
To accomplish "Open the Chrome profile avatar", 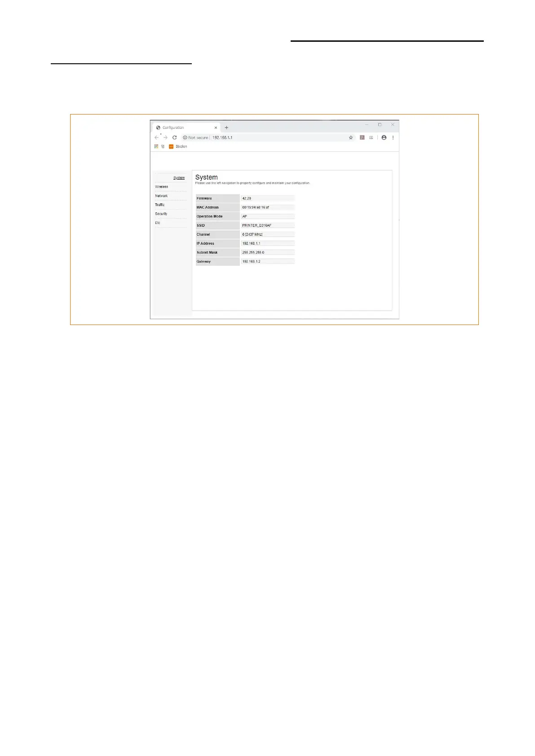I will pyautogui.click(x=384, y=137).
